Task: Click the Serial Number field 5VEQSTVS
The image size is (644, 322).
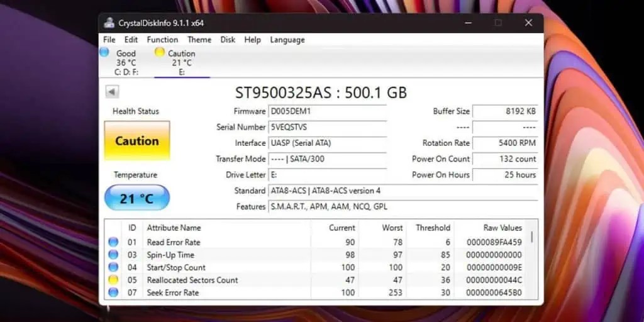Action: [x=327, y=127]
